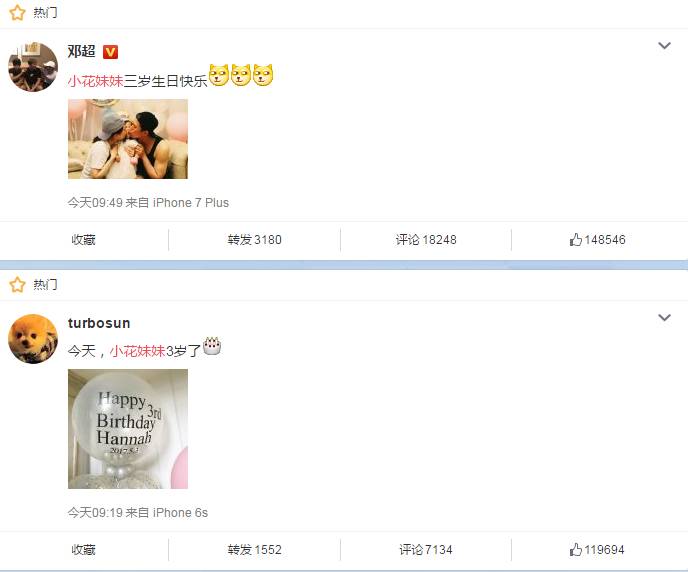The height and width of the screenshot is (572, 688).
Task: Like 邓超's post showing 148546 likes
Action: point(597,240)
